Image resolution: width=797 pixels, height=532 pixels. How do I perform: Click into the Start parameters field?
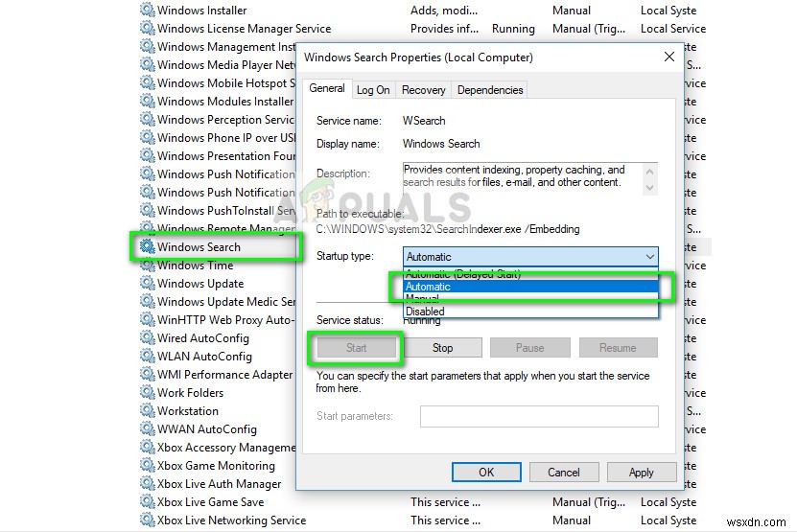(539, 416)
